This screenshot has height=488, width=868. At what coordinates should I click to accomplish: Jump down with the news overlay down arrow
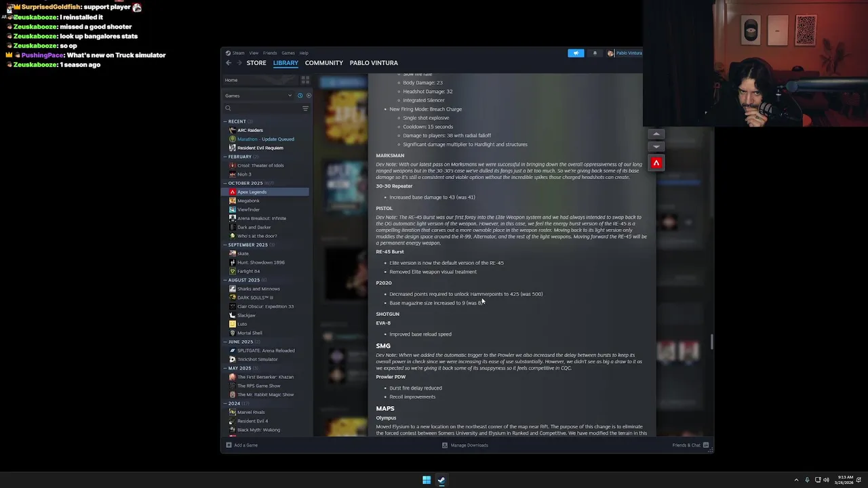pyautogui.click(x=656, y=146)
